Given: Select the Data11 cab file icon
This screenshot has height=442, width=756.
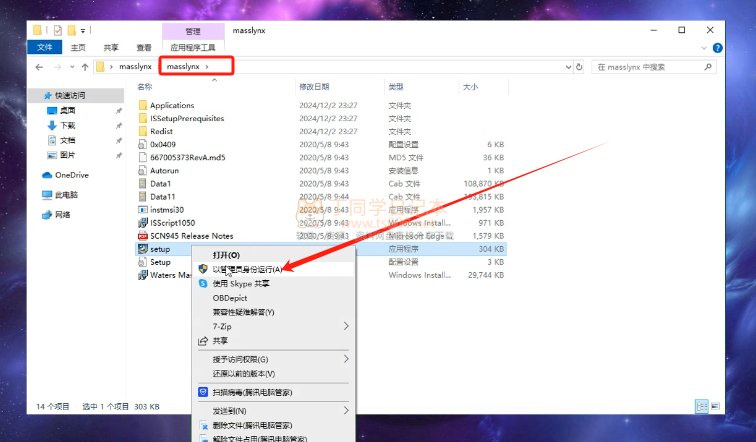Looking at the screenshot, I should tap(143, 197).
